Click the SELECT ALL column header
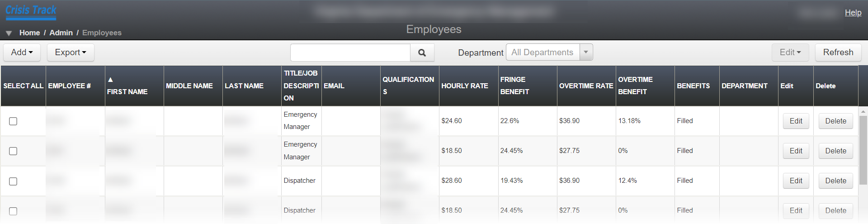The image size is (868, 224). (23, 86)
